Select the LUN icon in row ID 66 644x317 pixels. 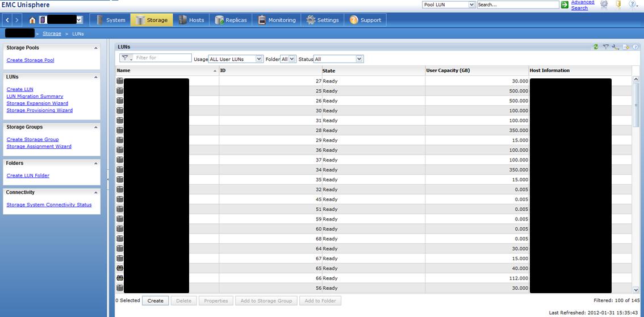120,278
